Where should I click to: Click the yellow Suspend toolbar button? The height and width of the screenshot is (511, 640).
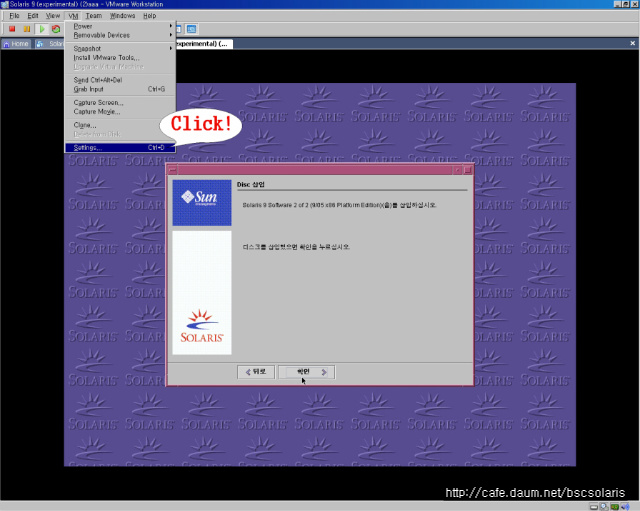pos(27,29)
